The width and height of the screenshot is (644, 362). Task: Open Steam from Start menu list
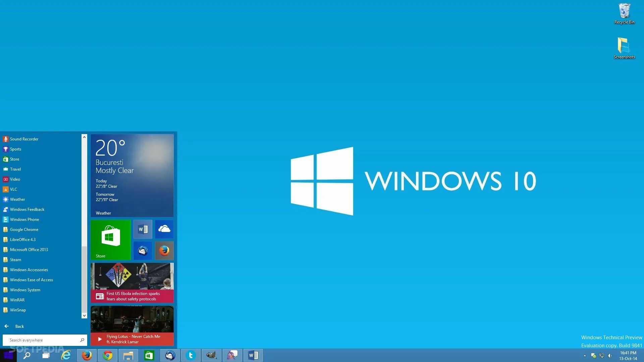click(15, 259)
